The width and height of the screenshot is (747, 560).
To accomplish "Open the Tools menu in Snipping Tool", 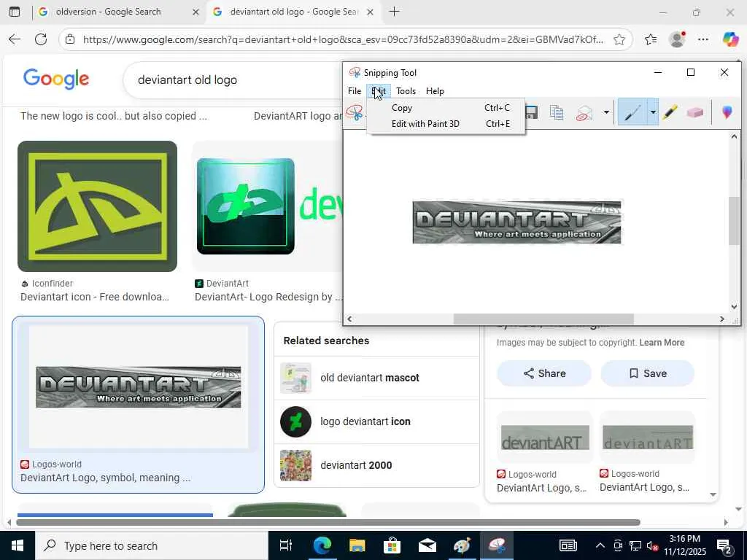I will tap(406, 91).
